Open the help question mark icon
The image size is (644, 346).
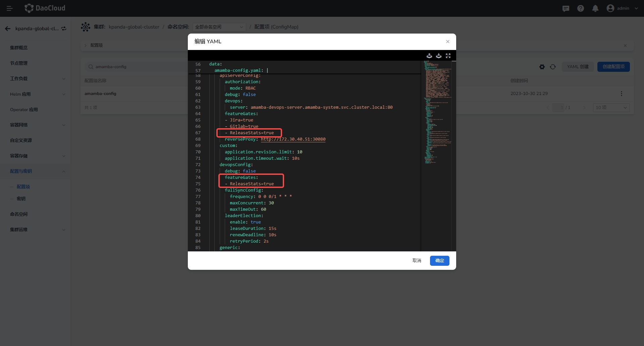(x=581, y=8)
